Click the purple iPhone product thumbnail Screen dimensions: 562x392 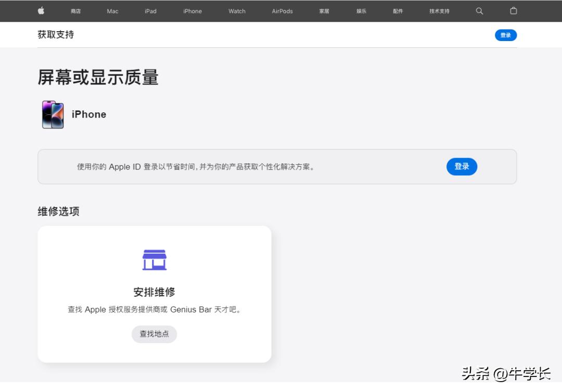coord(52,114)
